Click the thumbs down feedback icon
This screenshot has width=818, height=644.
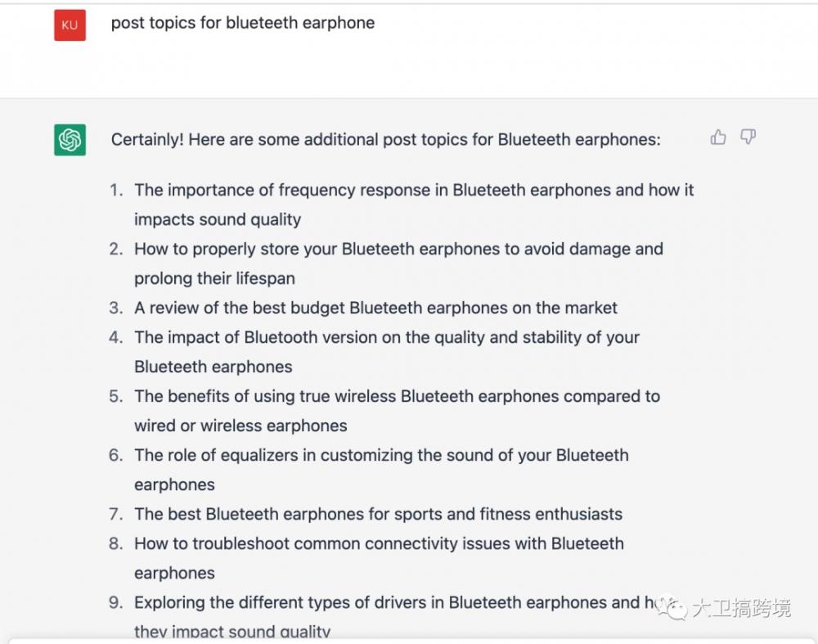click(748, 137)
